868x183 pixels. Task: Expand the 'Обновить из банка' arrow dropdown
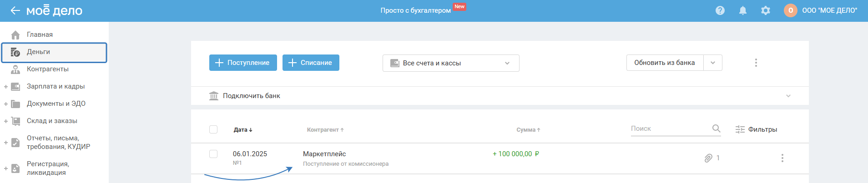[713, 63]
